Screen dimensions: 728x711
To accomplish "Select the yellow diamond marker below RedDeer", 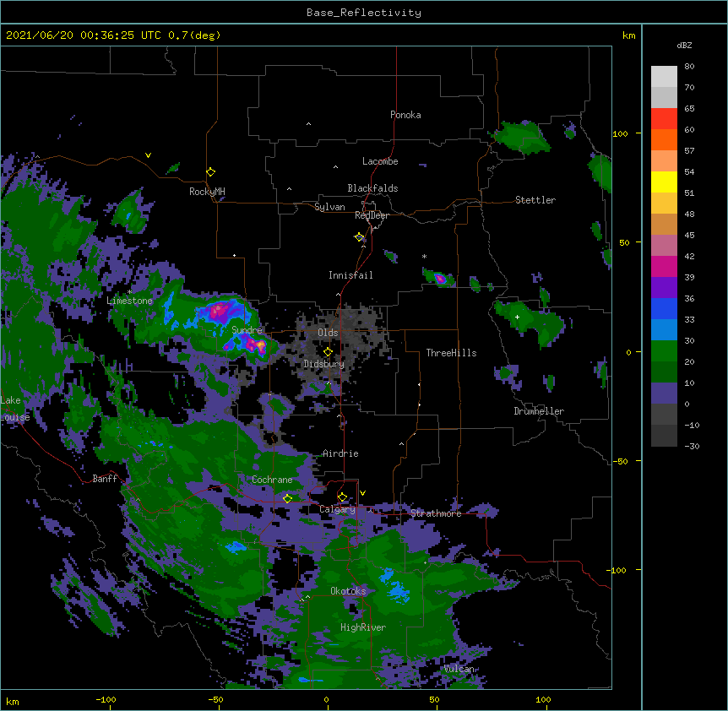I will (x=360, y=237).
